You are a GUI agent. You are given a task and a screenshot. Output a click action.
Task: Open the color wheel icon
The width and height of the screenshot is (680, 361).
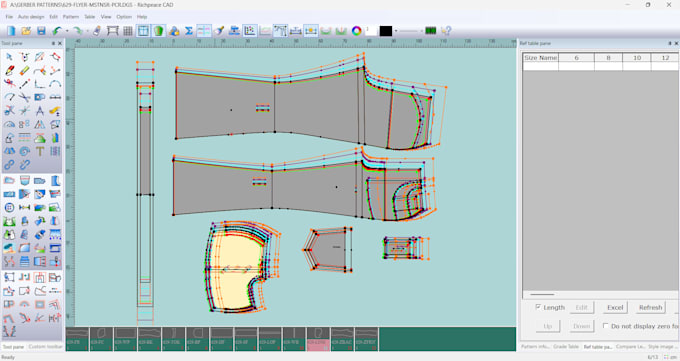[x=356, y=31]
